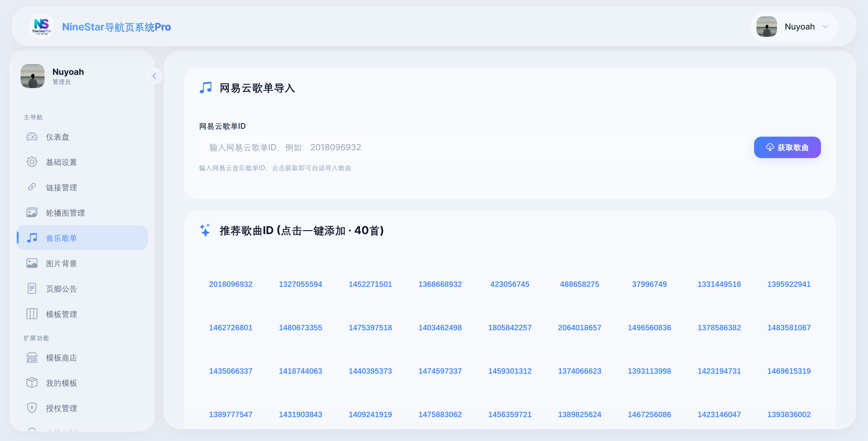Image resolution: width=868 pixels, height=441 pixels.
Task: Add recommended ID 1805842257
Action: pos(510,328)
